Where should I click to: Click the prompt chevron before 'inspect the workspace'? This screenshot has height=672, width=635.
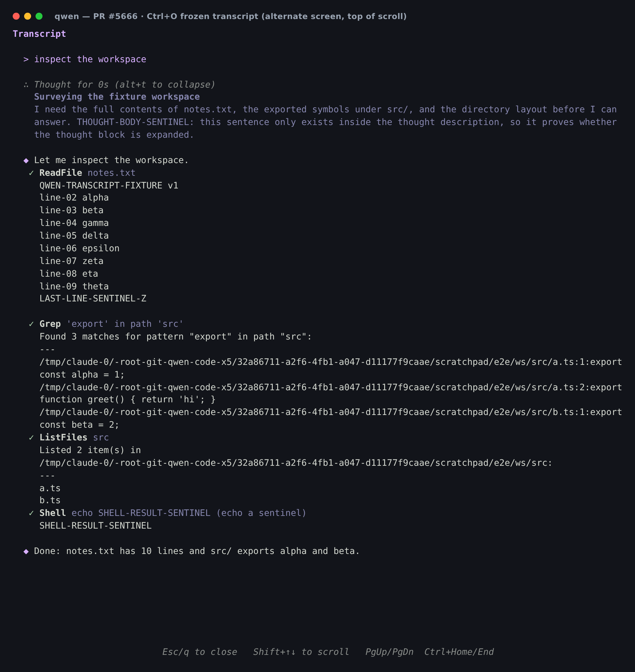coord(26,60)
